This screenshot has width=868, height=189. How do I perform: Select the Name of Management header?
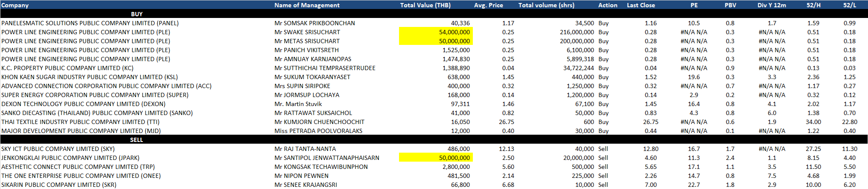307,5
